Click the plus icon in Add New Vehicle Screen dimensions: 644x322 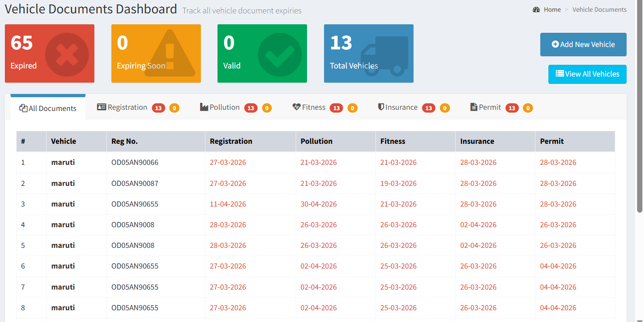point(555,44)
